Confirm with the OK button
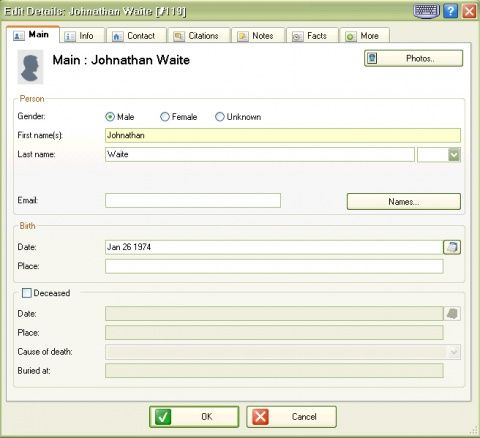This screenshot has height=438, width=480. 194,417
